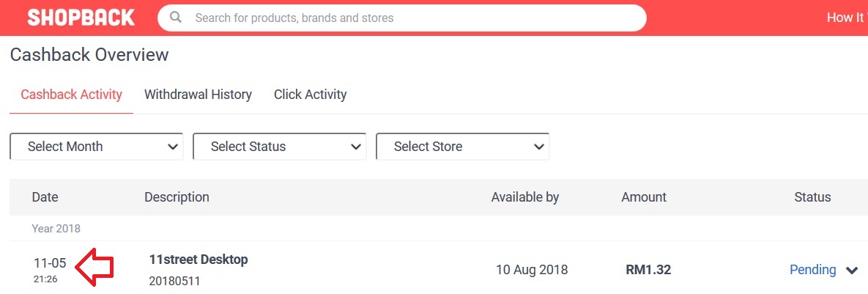Click the RM1.32 cashback amount

pos(648,270)
